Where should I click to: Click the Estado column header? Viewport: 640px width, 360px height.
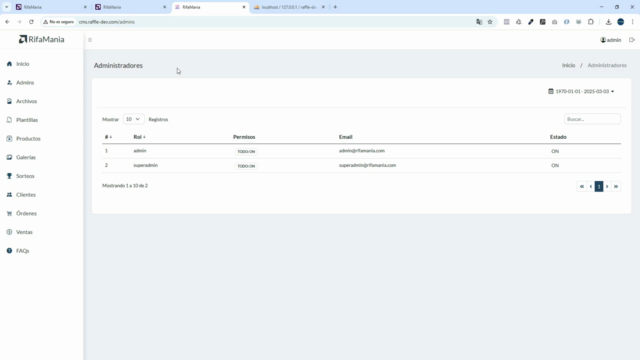tap(558, 137)
